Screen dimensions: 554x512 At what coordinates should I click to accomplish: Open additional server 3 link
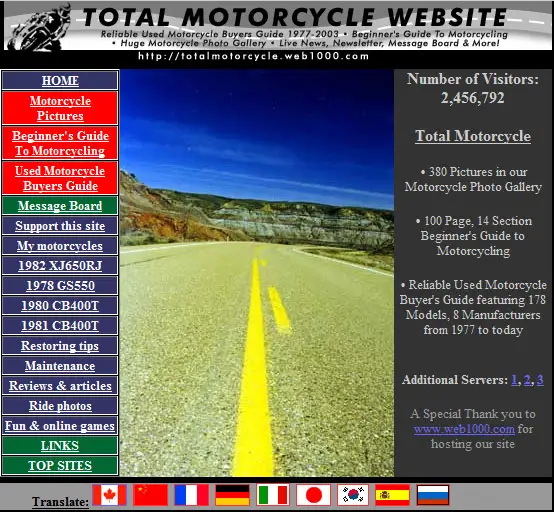click(x=540, y=380)
